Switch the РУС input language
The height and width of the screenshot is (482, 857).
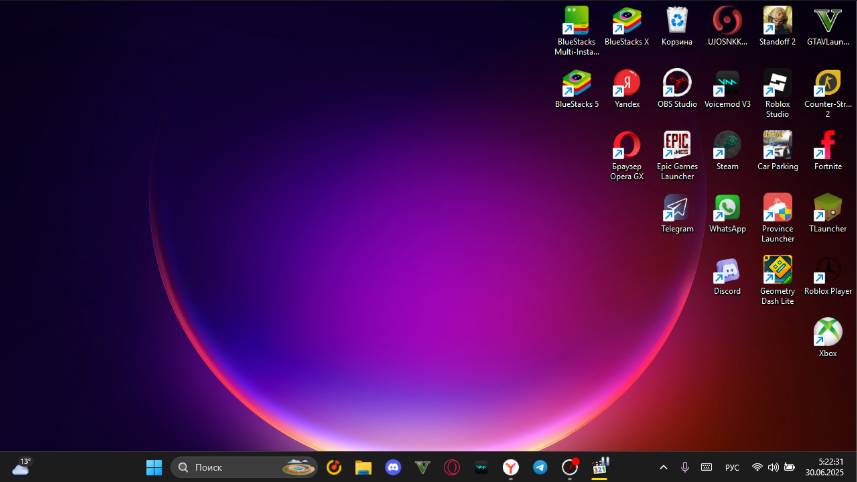[732, 468]
